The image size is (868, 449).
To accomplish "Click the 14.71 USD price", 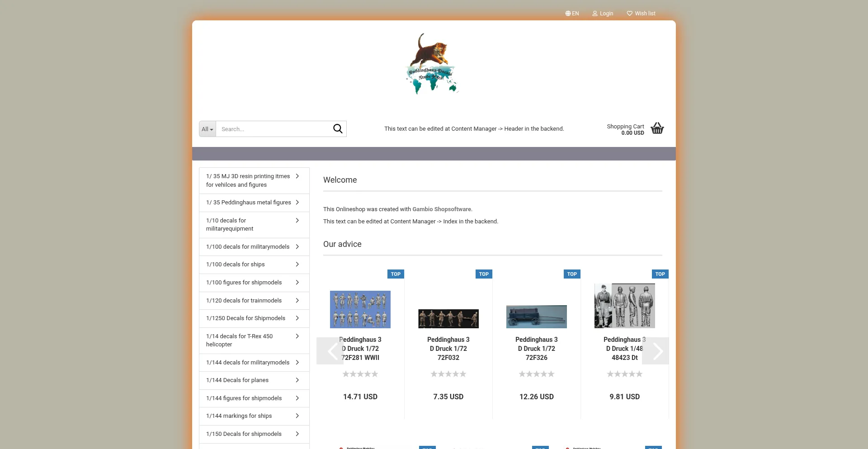I will (360, 397).
